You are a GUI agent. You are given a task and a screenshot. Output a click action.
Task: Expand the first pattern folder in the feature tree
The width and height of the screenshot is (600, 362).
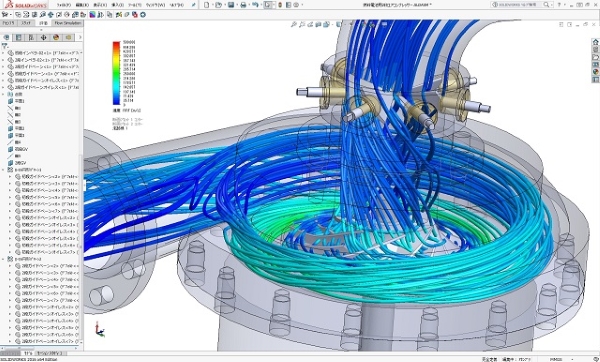(x=3, y=170)
